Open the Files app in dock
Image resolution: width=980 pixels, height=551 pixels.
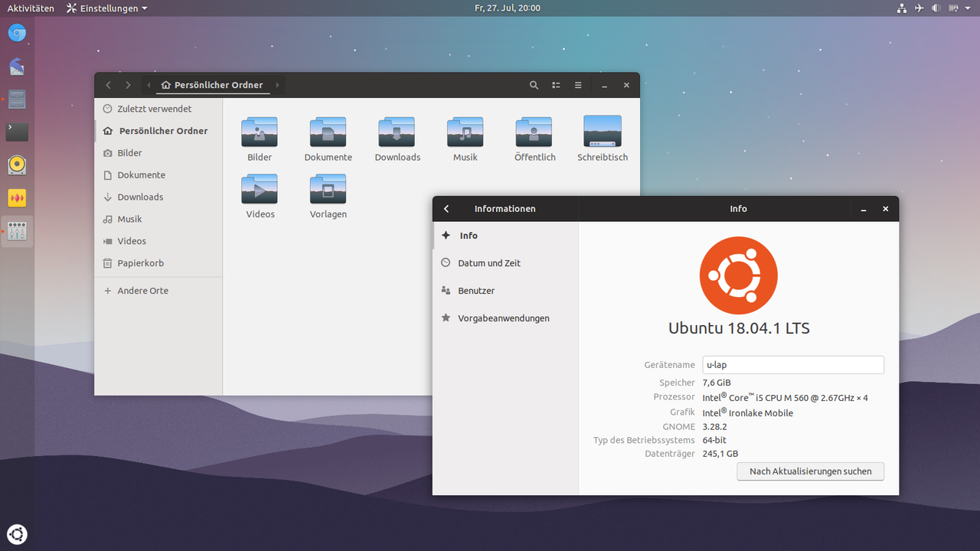[x=17, y=99]
